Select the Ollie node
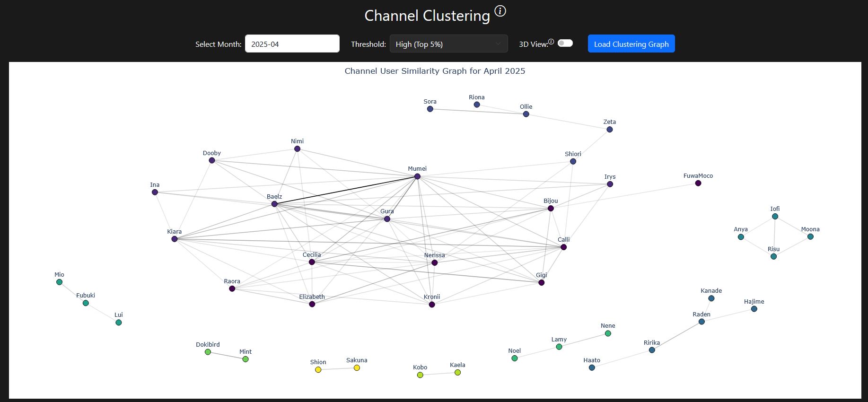 tap(526, 114)
